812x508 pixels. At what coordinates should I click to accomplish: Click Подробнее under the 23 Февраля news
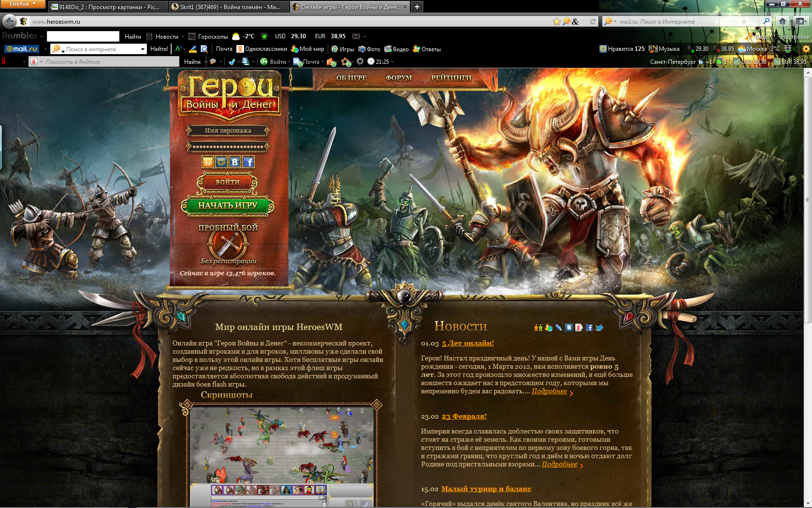click(559, 464)
